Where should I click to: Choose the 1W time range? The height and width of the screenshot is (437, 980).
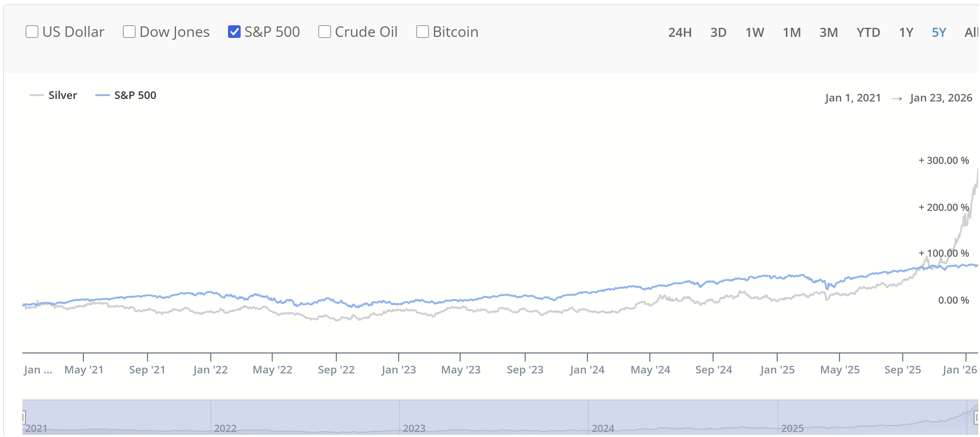pos(755,33)
